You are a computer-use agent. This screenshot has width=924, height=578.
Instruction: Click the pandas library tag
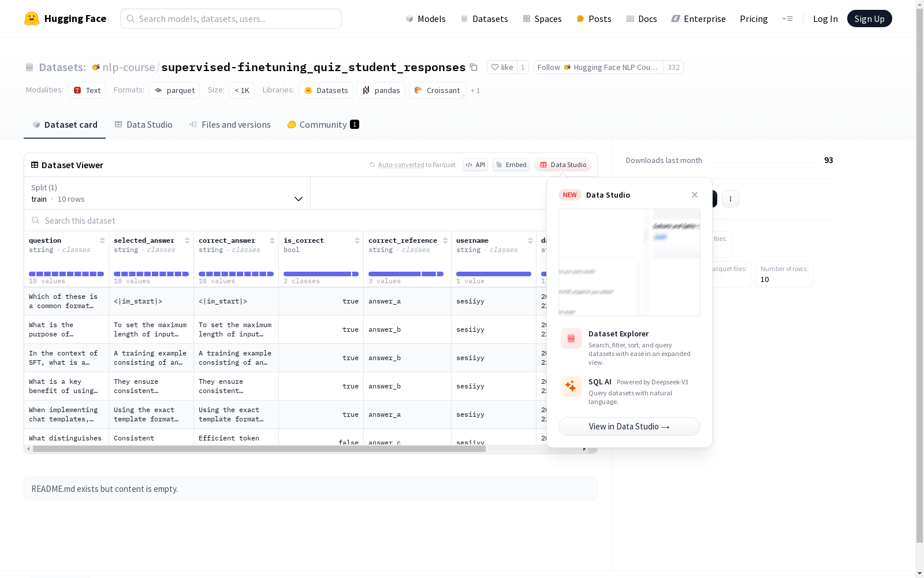(x=381, y=90)
